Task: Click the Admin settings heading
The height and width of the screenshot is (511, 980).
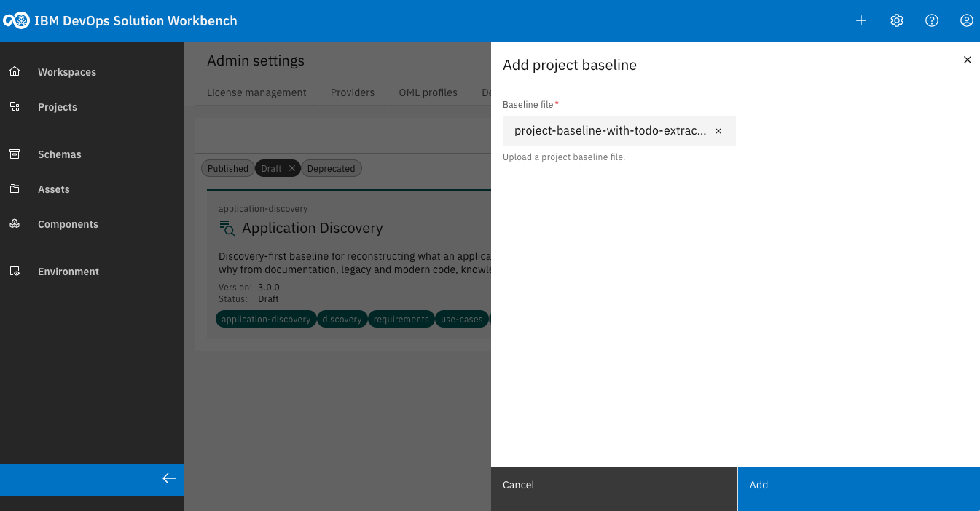Action: click(256, 60)
